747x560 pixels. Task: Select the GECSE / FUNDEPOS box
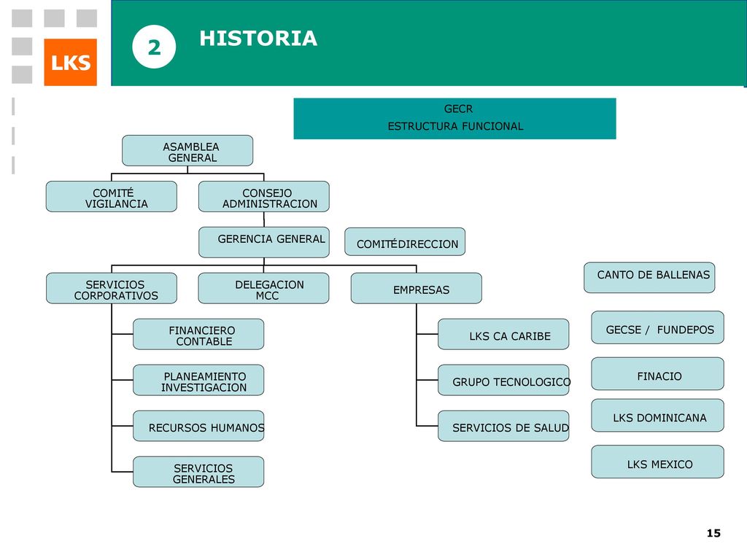(658, 327)
